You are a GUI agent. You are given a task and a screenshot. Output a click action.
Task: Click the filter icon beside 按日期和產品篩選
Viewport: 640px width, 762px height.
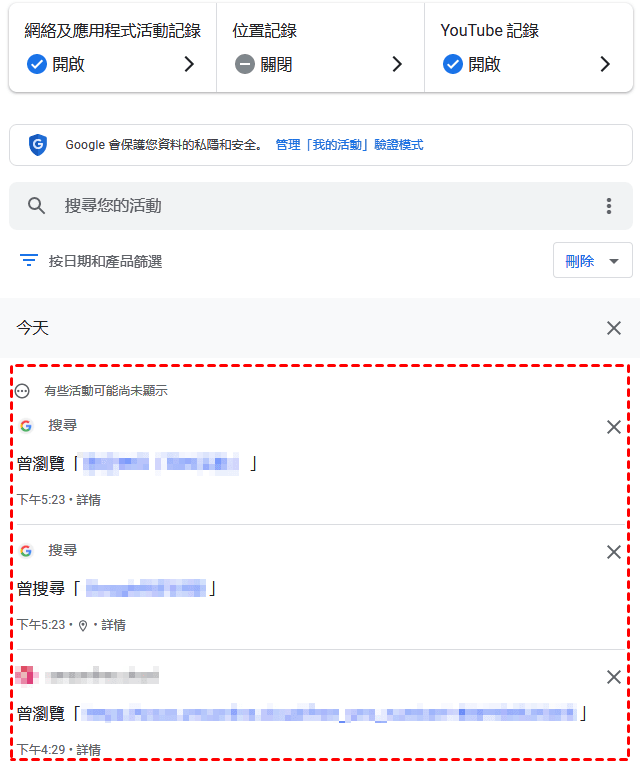coord(29,261)
